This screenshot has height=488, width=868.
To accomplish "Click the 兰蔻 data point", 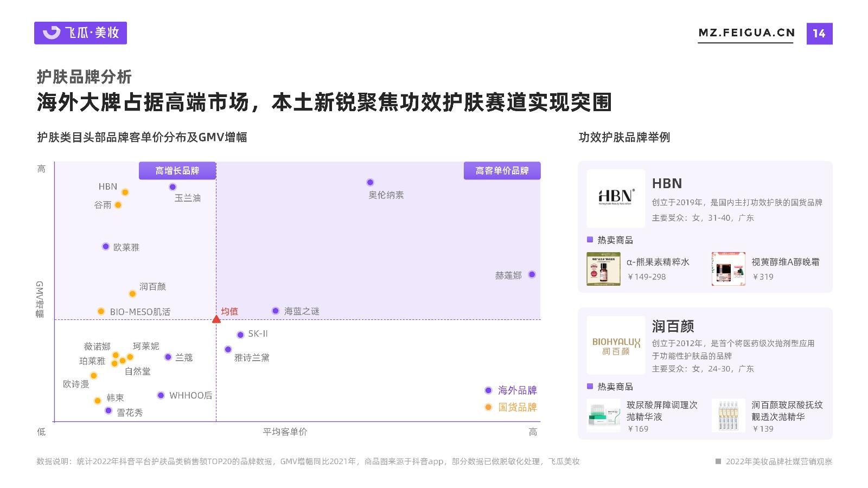I will [168, 357].
